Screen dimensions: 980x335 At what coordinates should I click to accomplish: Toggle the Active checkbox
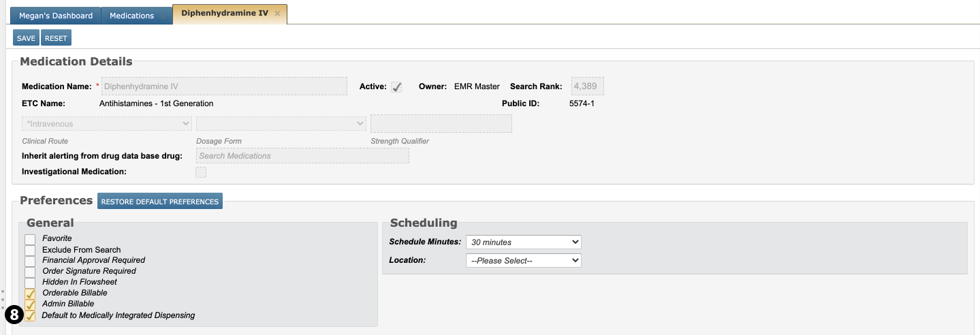click(396, 87)
